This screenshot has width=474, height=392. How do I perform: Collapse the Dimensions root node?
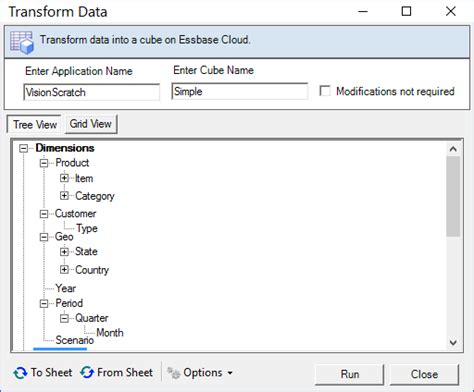pyautogui.click(x=23, y=148)
